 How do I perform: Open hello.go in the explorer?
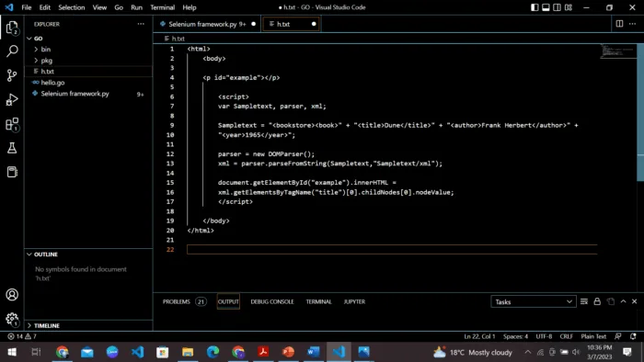tap(88, 83)
